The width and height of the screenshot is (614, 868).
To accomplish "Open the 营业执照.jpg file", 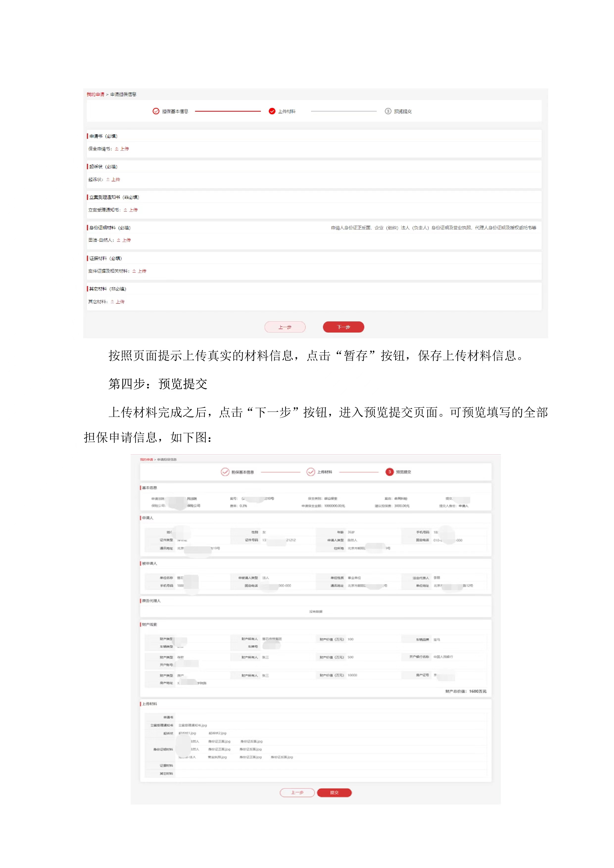I will pos(217,757).
